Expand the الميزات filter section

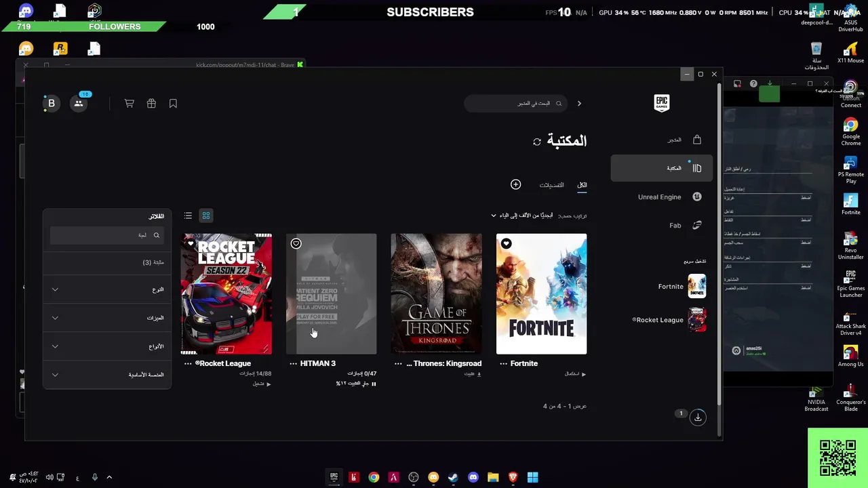(x=107, y=318)
